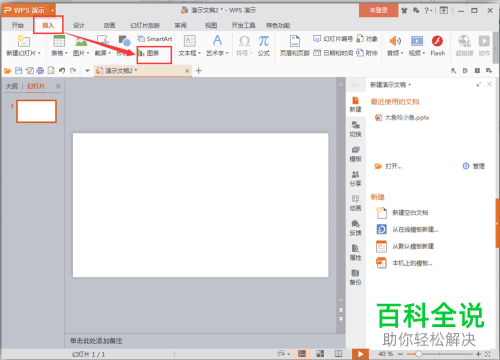The height and width of the screenshot is (360, 500).
Task: Click the open folder icon in quick access bar
Action: point(7,71)
